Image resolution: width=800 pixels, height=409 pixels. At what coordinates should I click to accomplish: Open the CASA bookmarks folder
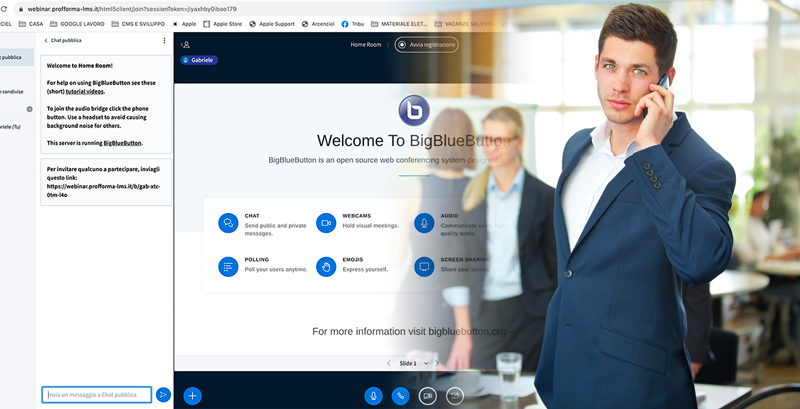[31, 24]
